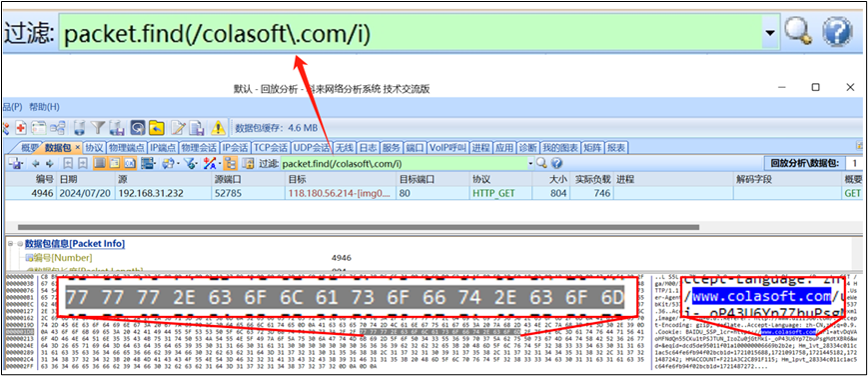This screenshot has width=868, height=376.
Task: Switch to the 物理端点 tab
Action: click(x=127, y=148)
